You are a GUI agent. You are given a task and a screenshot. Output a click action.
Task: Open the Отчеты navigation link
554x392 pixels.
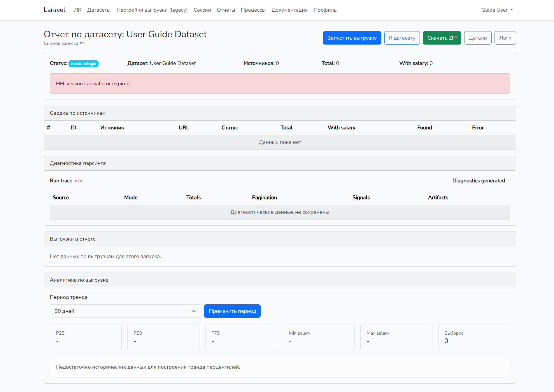pos(226,10)
